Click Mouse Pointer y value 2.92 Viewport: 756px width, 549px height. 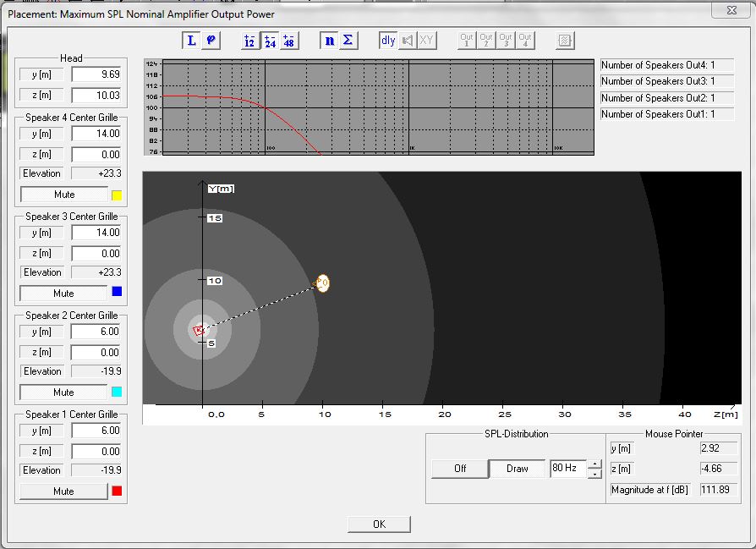[x=719, y=448]
